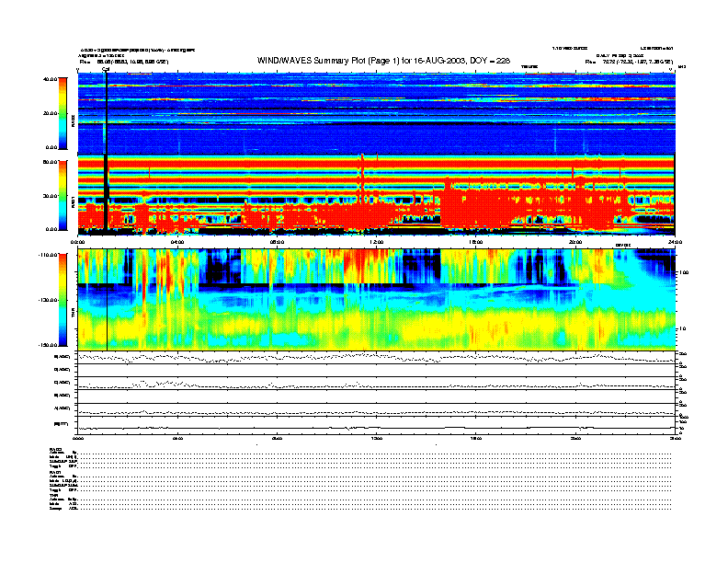The width and height of the screenshot is (728, 563).
Task: Click the -130.00 label on TNR color scale
Action: click(48, 300)
